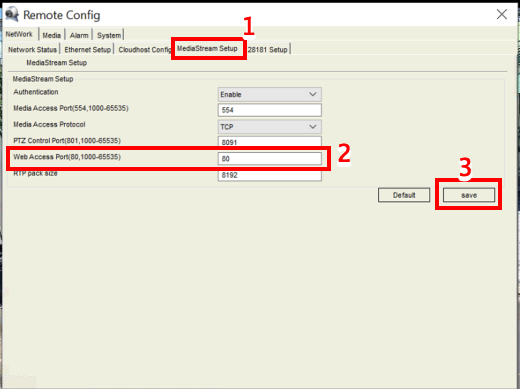520x389 pixels.
Task: Open the Media tab
Action: pyautogui.click(x=51, y=35)
